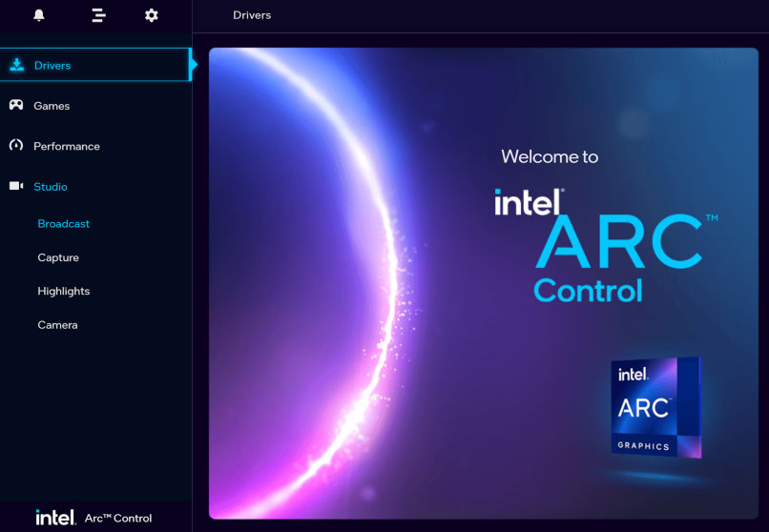Open the Games section
This screenshot has height=532, width=769.
click(95, 105)
